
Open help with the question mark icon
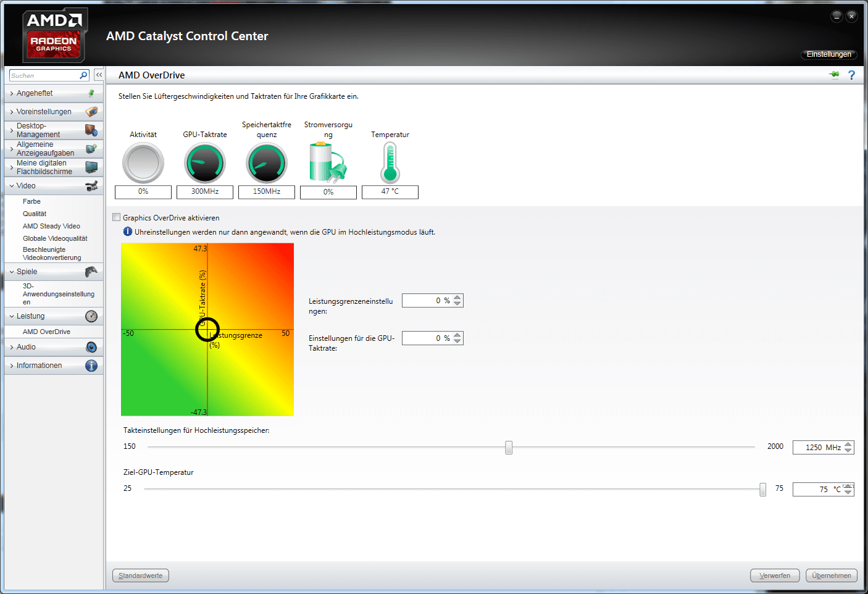[852, 75]
